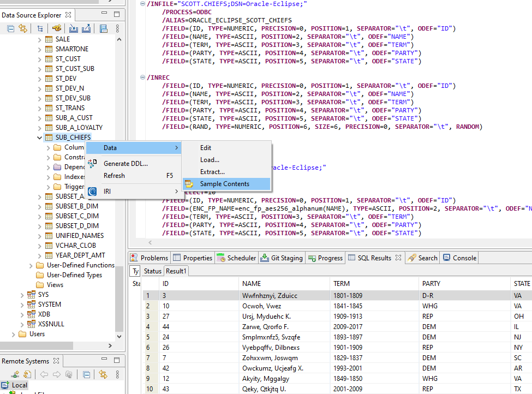Click the NAME column header
This screenshot has height=394, width=532.
click(x=252, y=284)
